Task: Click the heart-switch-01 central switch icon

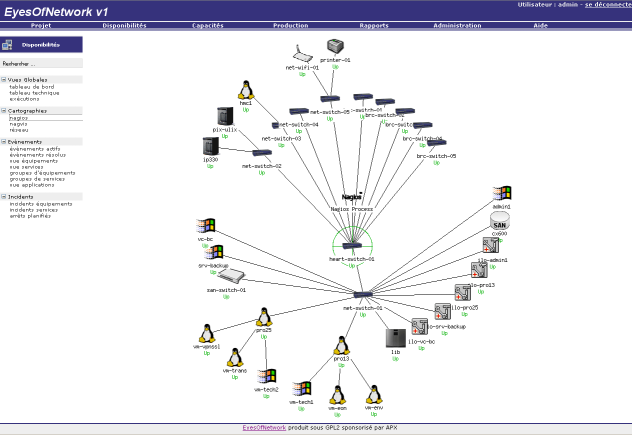Action: click(x=352, y=245)
